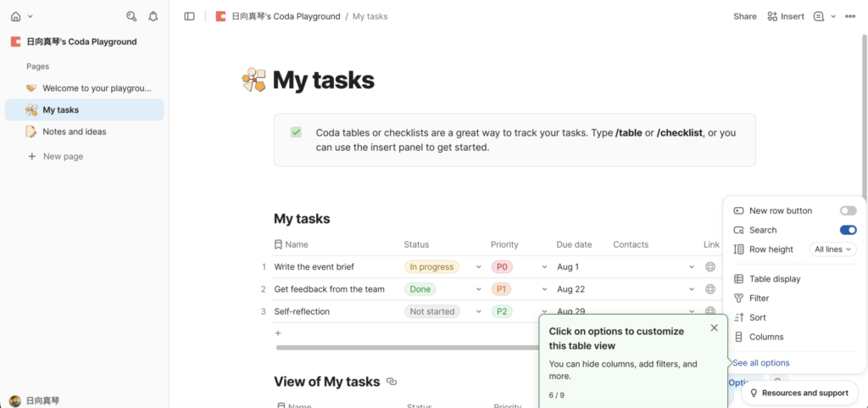Screen dimensions: 868x408
Task: Disable the Search toggle
Action: click(848, 230)
